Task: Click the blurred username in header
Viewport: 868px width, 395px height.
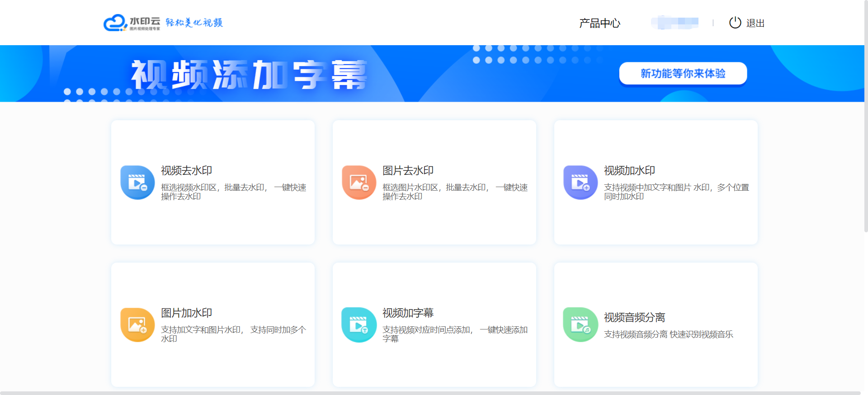Action: tap(675, 23)
